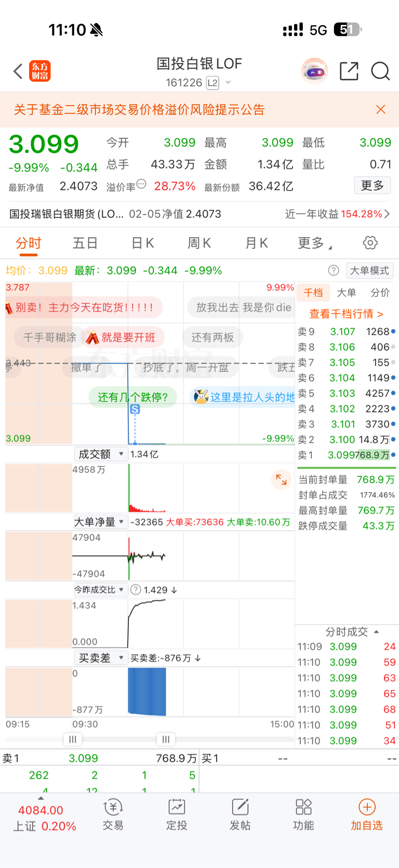Tap the 放我出去 我是你die comment bubble

click(x=242, y=307)
